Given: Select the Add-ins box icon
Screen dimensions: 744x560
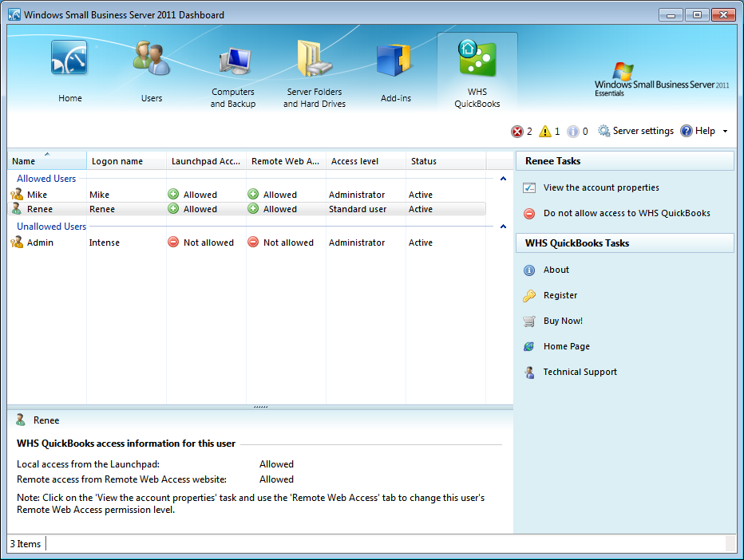Looking at the screenshot, I should [x=393, y=60].
